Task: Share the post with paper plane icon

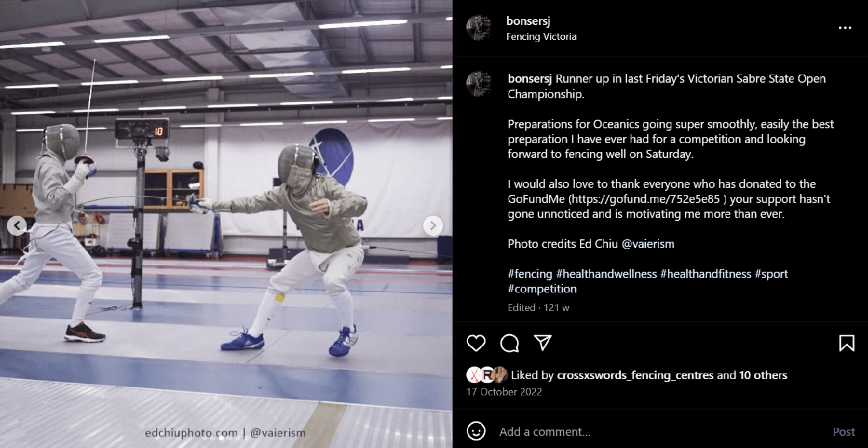Action: [543, 343]
